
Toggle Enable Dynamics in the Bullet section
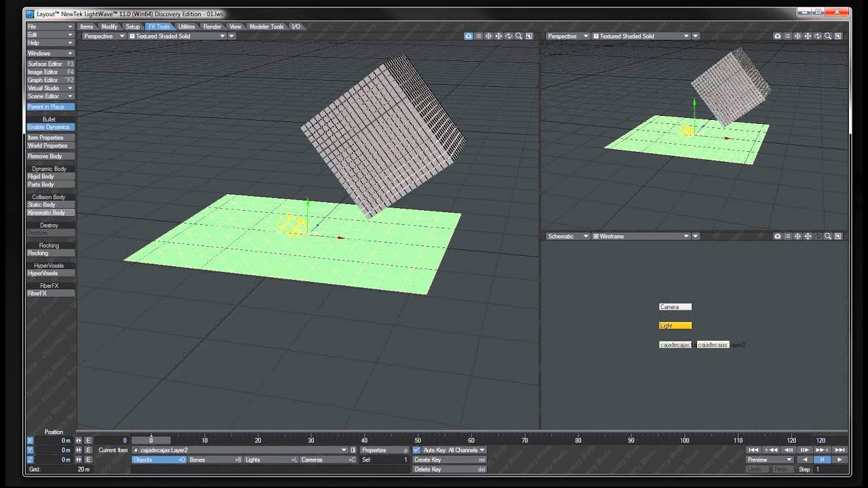50,127
